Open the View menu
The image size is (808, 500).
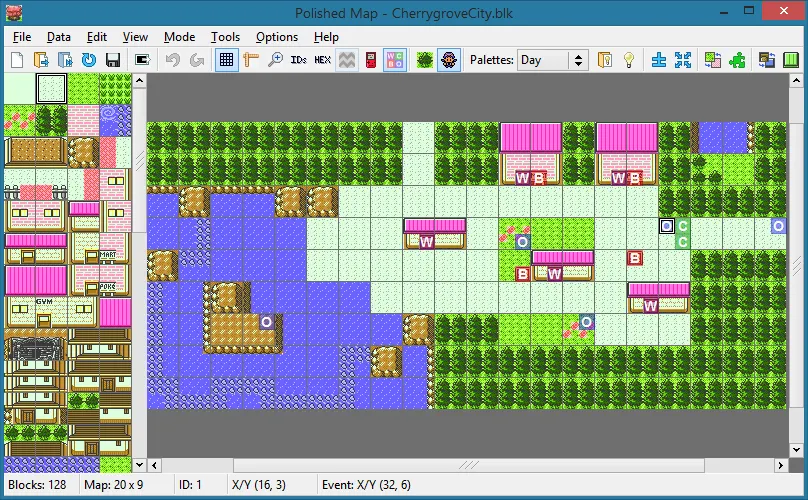click(x=135, y=37)
